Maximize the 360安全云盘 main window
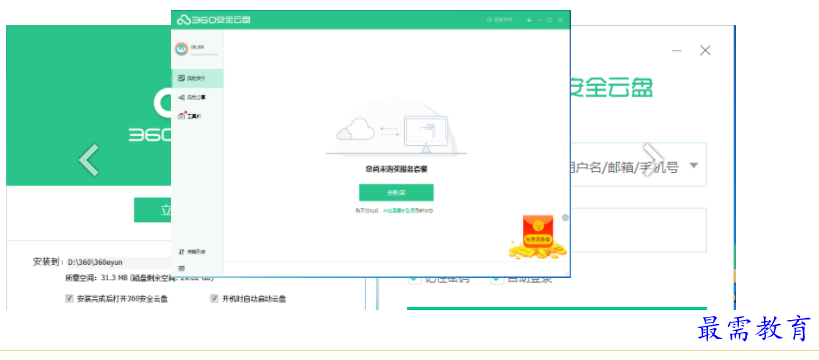819x360 pixels. [x=549, y=20]
